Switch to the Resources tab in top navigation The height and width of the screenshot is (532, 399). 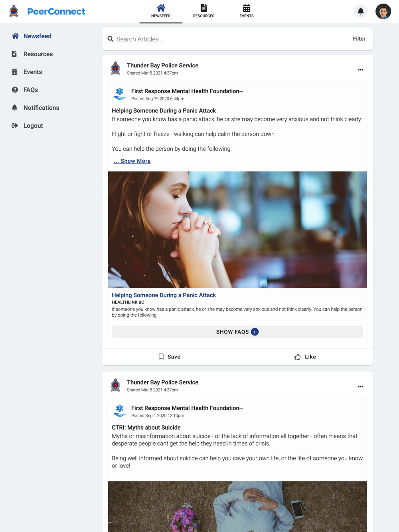[203, 11]
